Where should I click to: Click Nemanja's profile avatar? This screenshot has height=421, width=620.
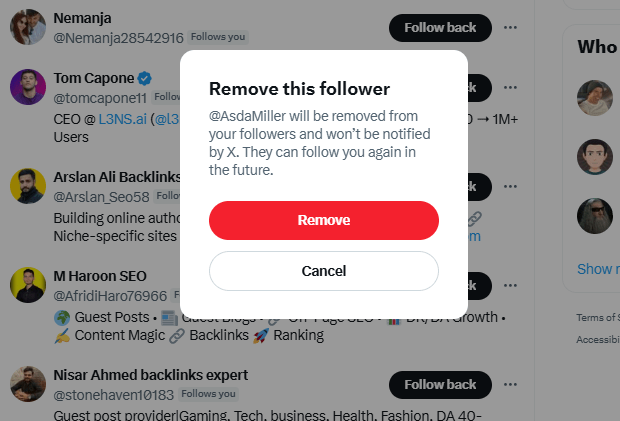click(27, 27)
